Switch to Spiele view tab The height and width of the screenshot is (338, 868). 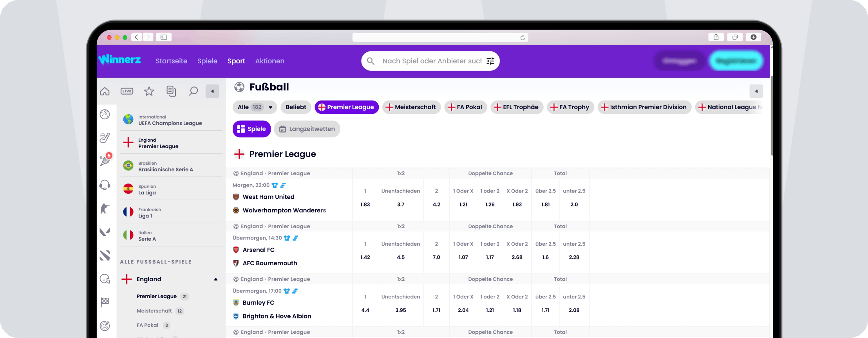pos(251,129)
